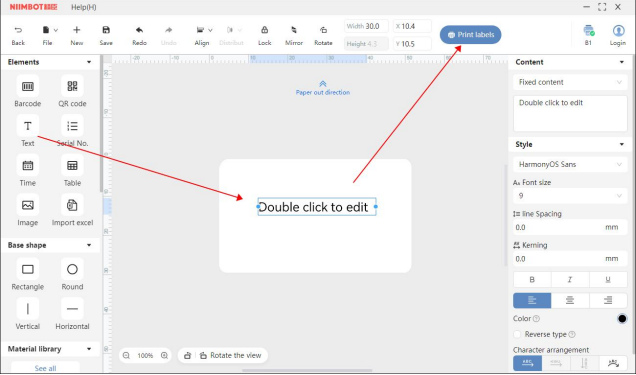Open the HarmonyOS Sans font dropdown

pos(570,165)
